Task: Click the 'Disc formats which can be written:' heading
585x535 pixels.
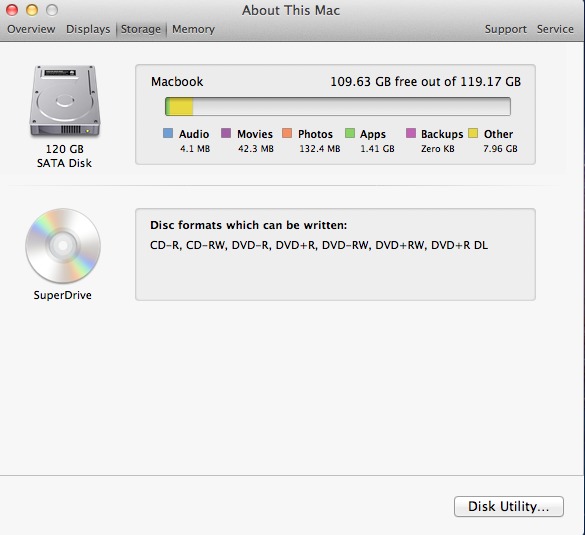Action: tap(248, 225)
